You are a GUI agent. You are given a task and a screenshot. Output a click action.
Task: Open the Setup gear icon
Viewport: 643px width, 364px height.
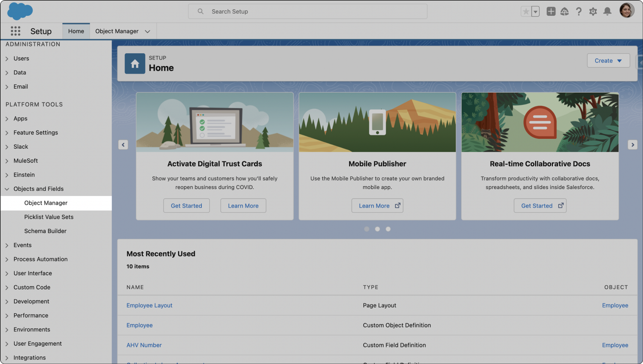pyautogui.click(x=593, y=12)
